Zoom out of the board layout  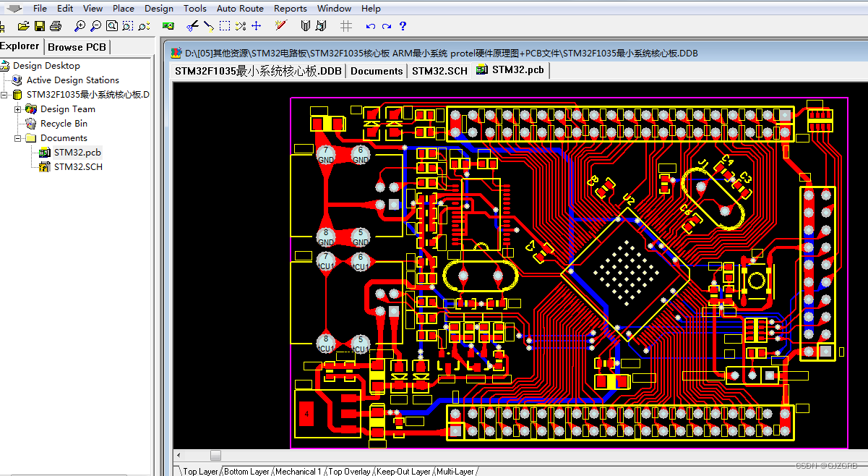(x=95, y=25)
